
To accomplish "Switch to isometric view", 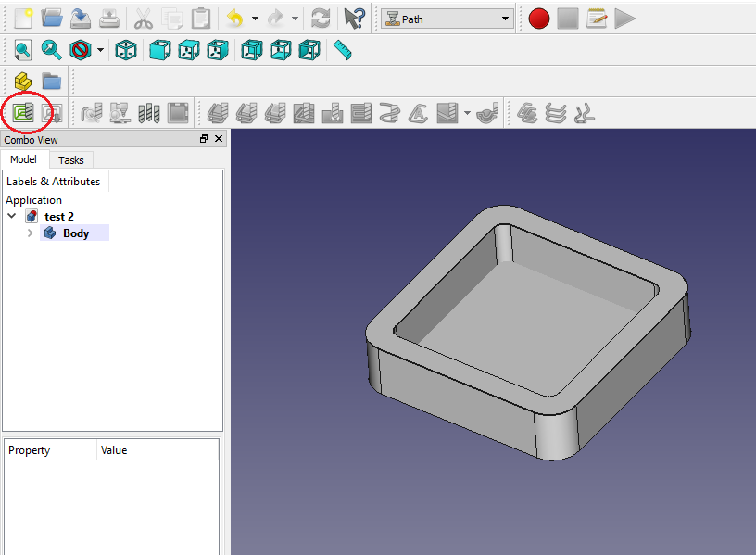I will pyautogui.click(x=127, y=50).
